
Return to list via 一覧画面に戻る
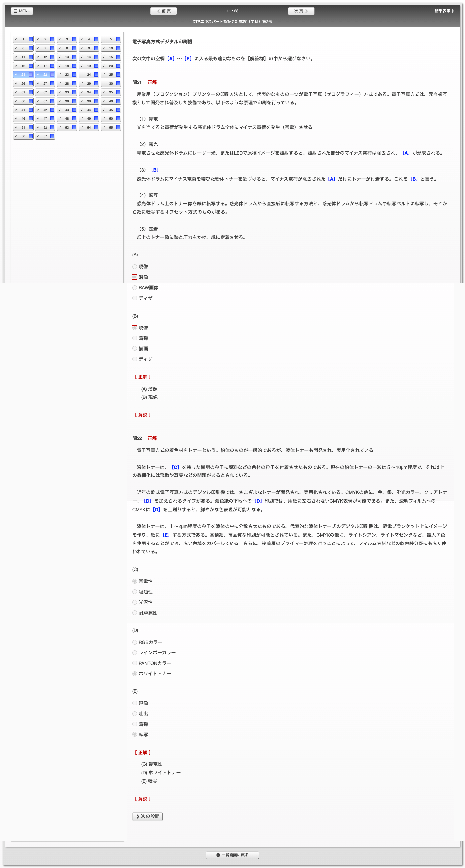(x=232, y=855)
